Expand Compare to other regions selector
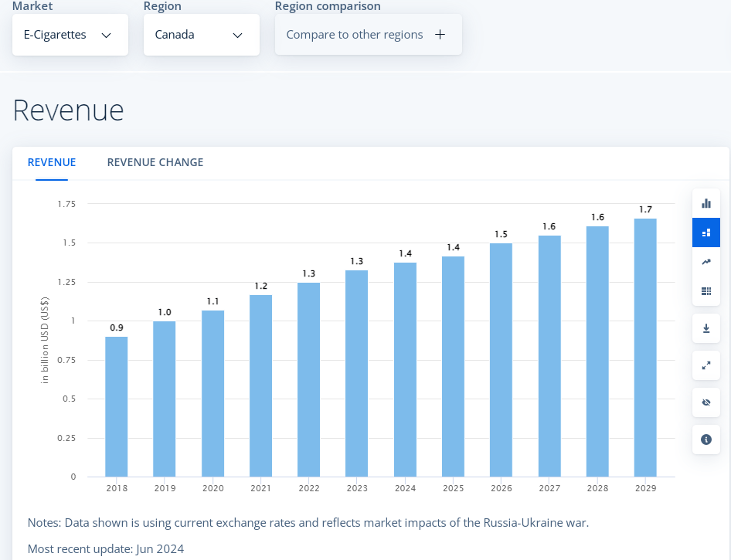This screenshot has width=731, height=560. pyautogui.click(x=368, y=35)
